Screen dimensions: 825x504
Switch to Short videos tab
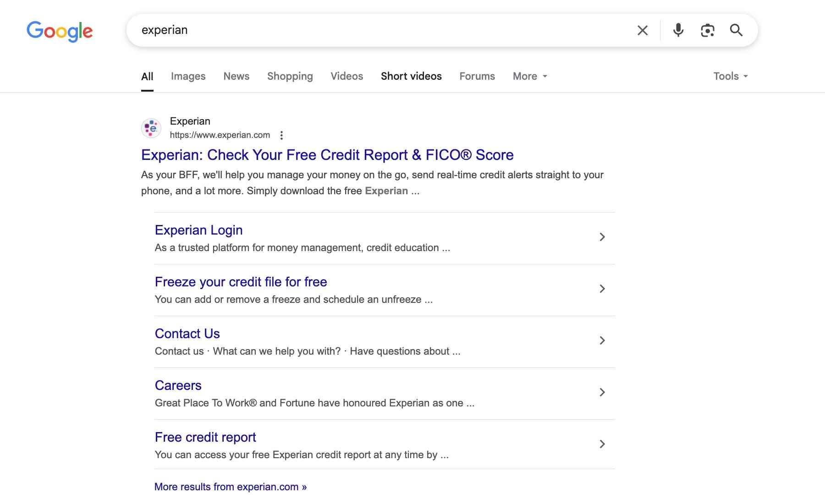coord(411,77)
